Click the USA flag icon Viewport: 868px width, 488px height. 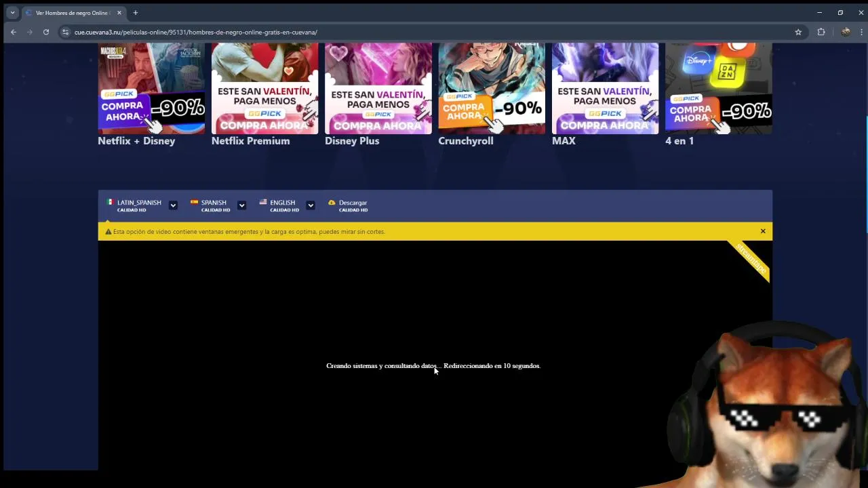tap(263, 202)
